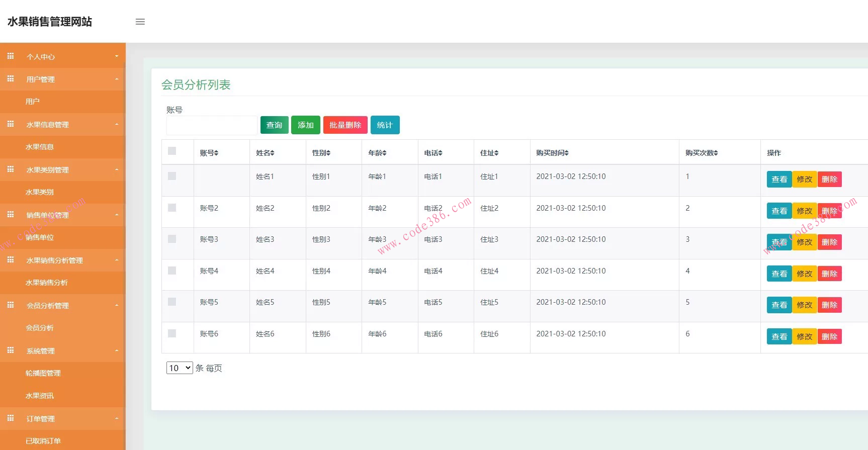Collapse the 水果销售分析管理 menu arrow
This screenshot has width=868, height=450.
pyautogui.click(x=117, y=260)
